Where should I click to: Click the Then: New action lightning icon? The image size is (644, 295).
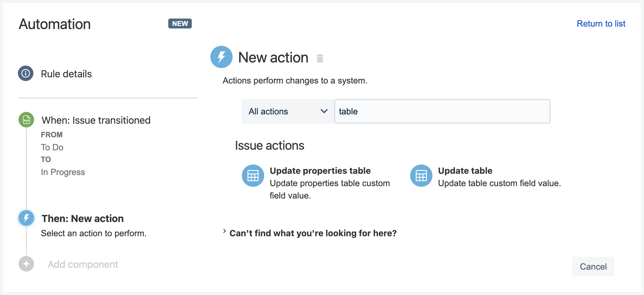[26, 218]
